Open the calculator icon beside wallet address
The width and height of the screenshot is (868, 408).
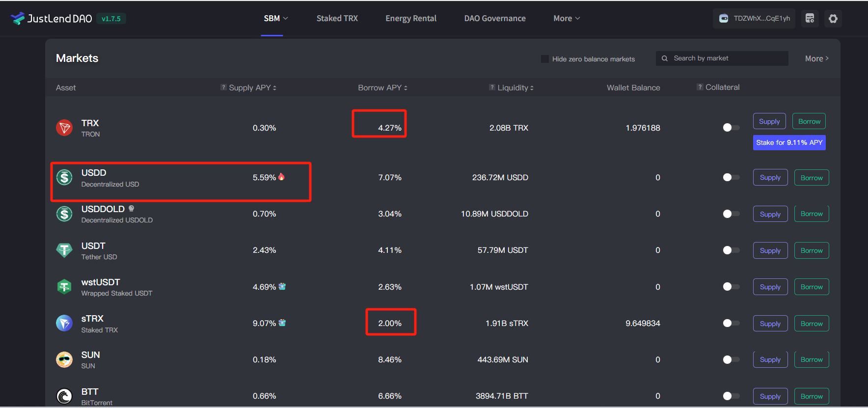click(810, 19)
